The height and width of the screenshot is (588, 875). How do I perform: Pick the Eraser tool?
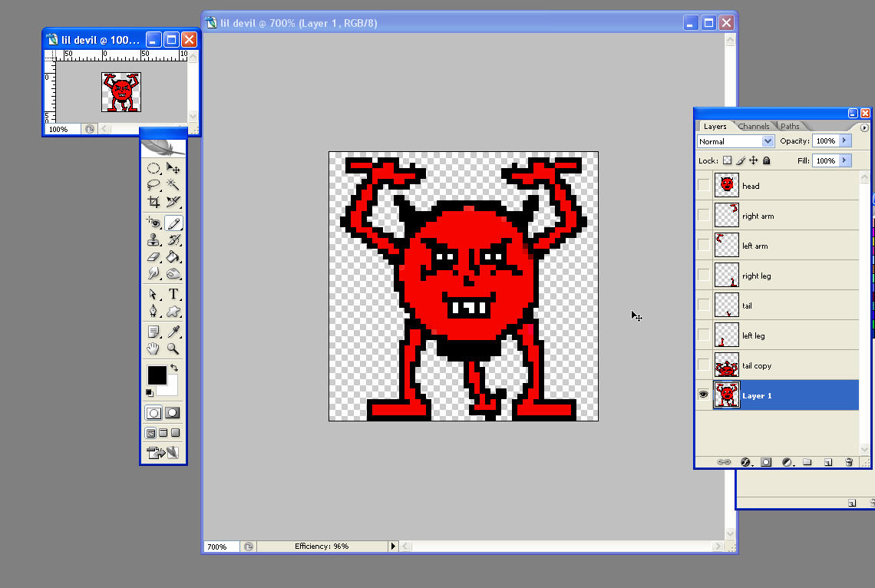[x=154, y=256]
